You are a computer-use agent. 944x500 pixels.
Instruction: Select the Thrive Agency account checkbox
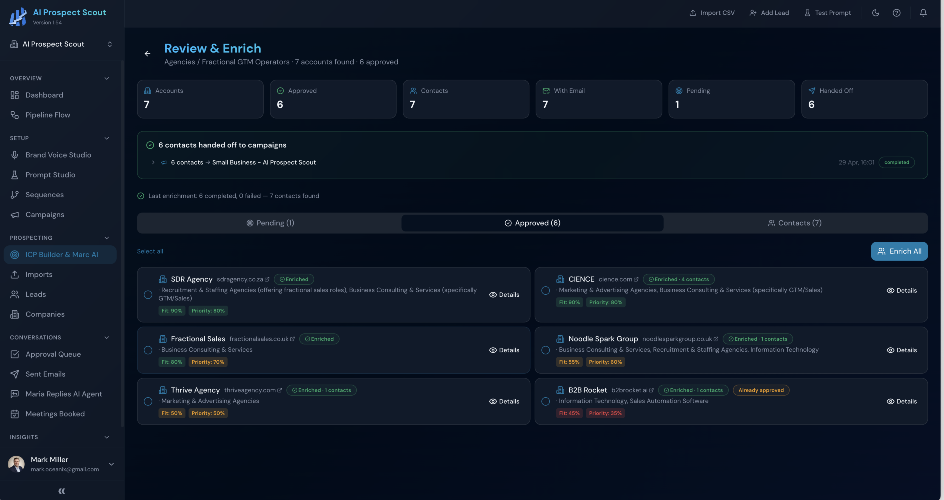(148, 401)
